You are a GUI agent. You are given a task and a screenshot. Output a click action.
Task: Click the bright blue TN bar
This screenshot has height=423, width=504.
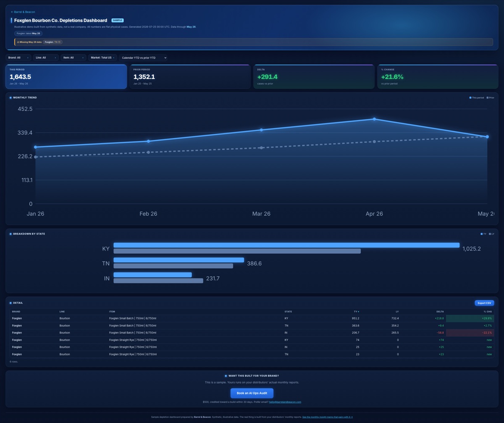tap(178, 260)
